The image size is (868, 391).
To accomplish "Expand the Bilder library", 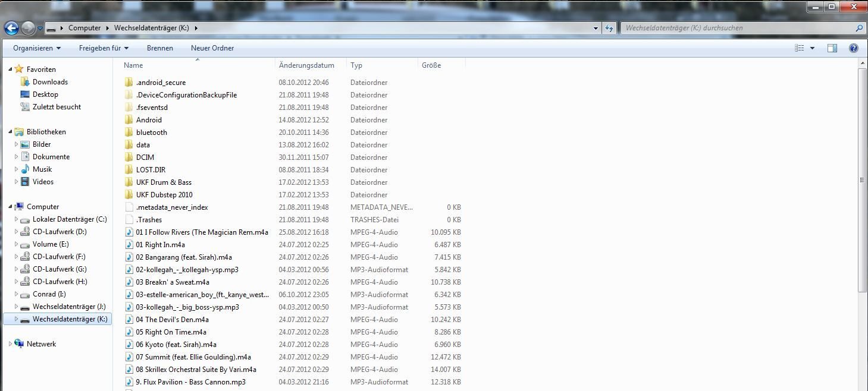I will pos(17,144).
